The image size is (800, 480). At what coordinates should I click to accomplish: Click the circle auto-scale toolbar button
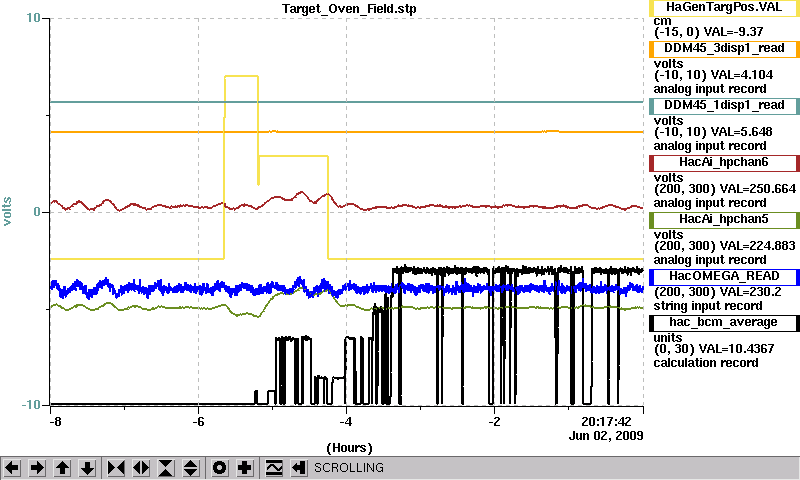219,468
